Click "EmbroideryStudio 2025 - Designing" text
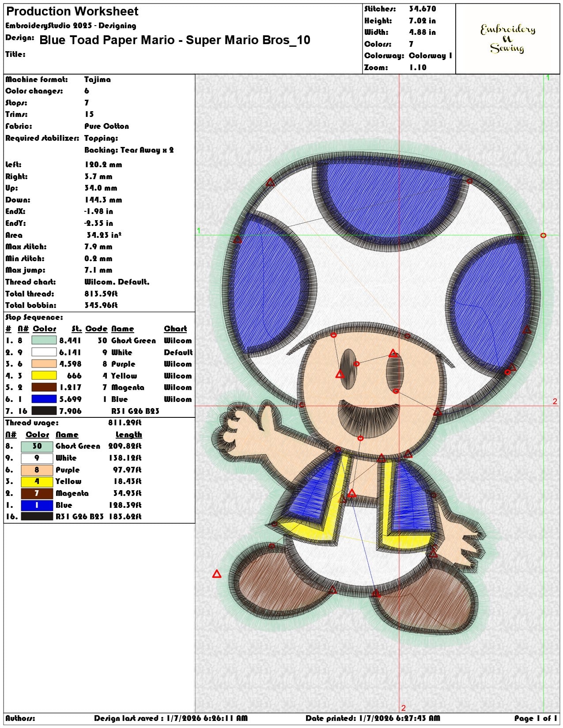Viewport: 563px width, 728px height. pos(71,26)
